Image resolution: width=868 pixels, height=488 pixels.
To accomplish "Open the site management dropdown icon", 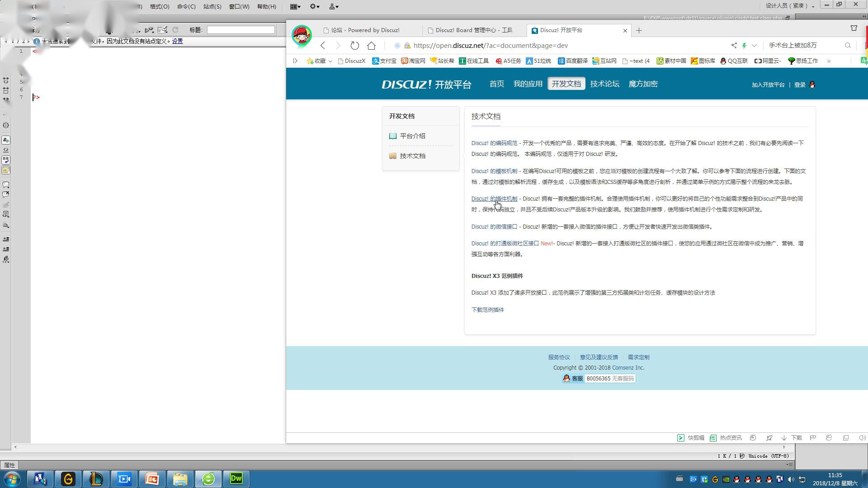I will pos(334,6).
